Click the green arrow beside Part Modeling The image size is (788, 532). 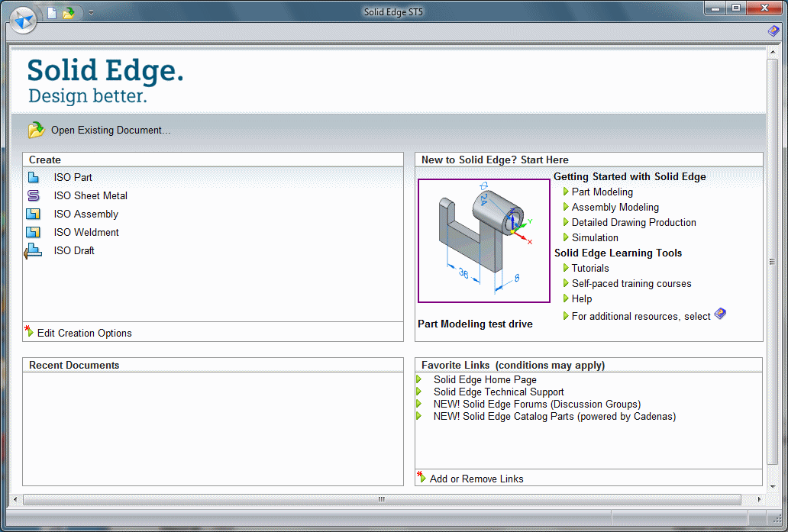click(x=566, y=192)
